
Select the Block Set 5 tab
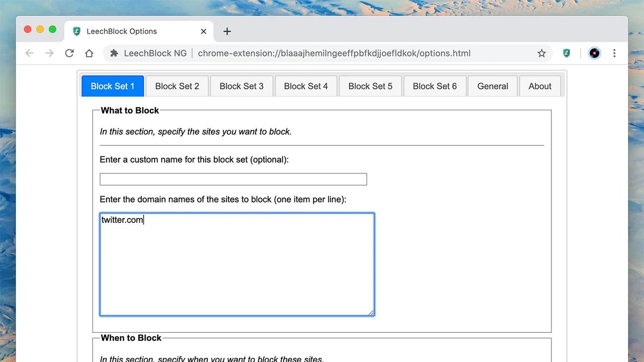coord(370,86)
